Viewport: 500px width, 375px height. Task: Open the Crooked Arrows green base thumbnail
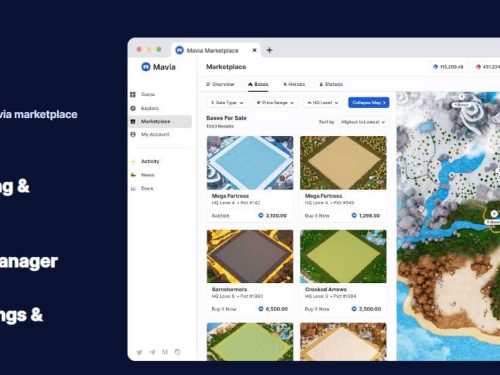tap(343, 256)
